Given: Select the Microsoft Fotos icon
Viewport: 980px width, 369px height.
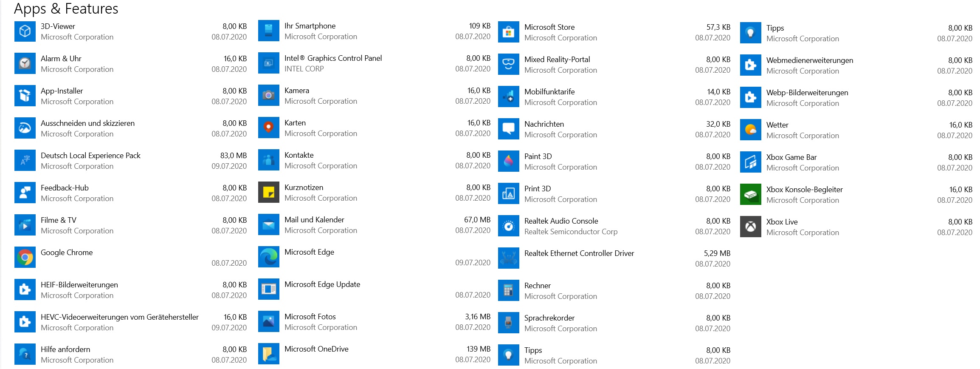Looking at the screenshot, I should (x=269, y=321).
